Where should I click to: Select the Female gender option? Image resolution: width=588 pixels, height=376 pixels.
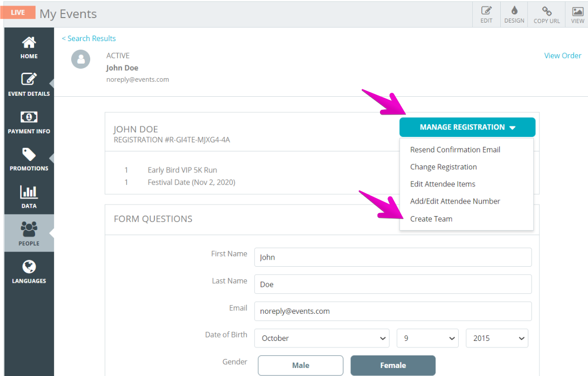tap(393, 365)
